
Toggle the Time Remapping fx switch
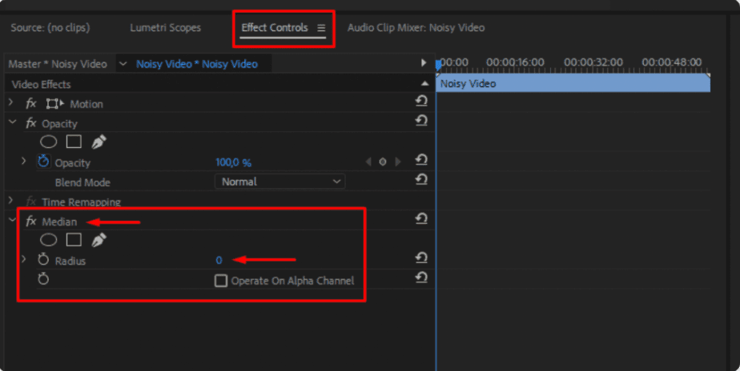click(x=31, y=202)
